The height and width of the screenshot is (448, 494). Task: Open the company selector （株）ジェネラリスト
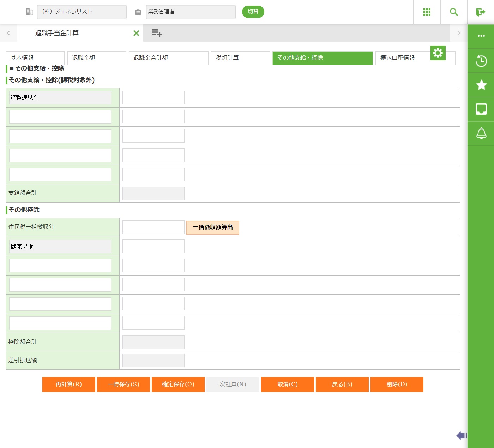click(x=82, y=12)
